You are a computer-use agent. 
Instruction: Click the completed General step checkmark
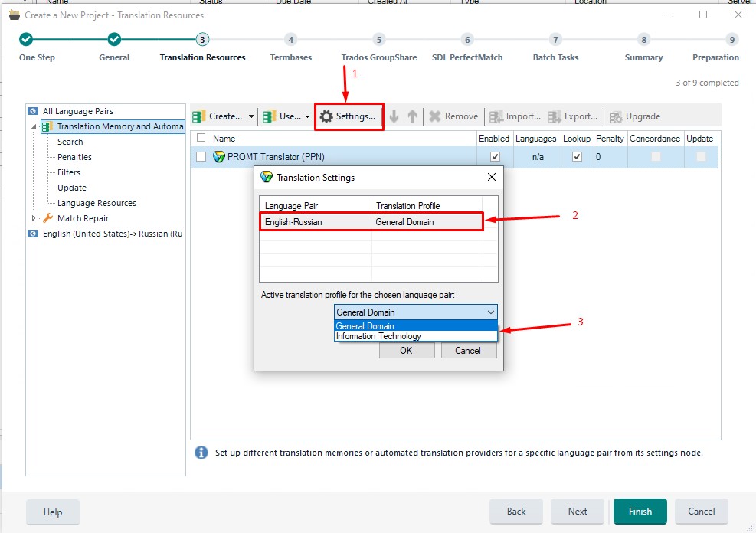[114, 40]
